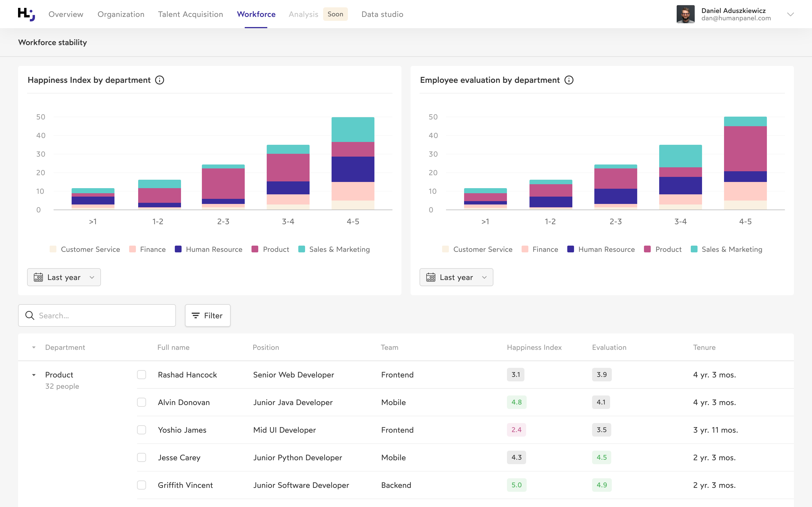Click the HumanPanel logo icon
This screenshot has width=812, height=507.
click(x=26, y=14)
